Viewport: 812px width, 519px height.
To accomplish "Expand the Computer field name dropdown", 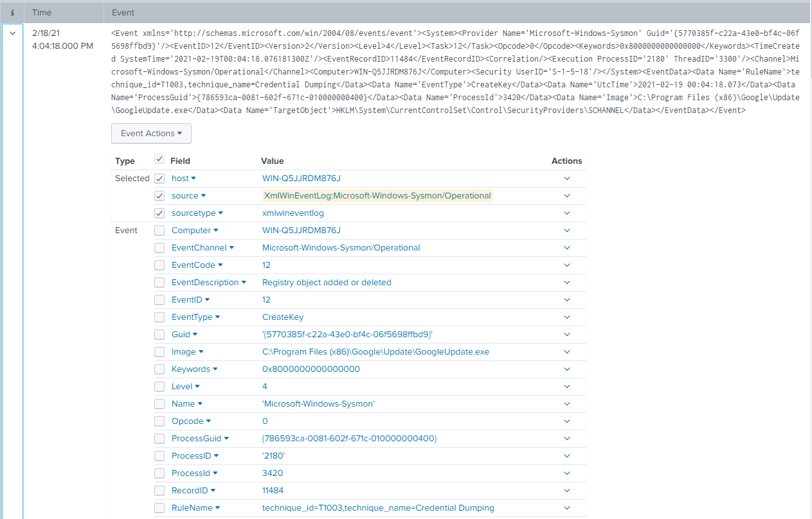I will click(215, 231).
